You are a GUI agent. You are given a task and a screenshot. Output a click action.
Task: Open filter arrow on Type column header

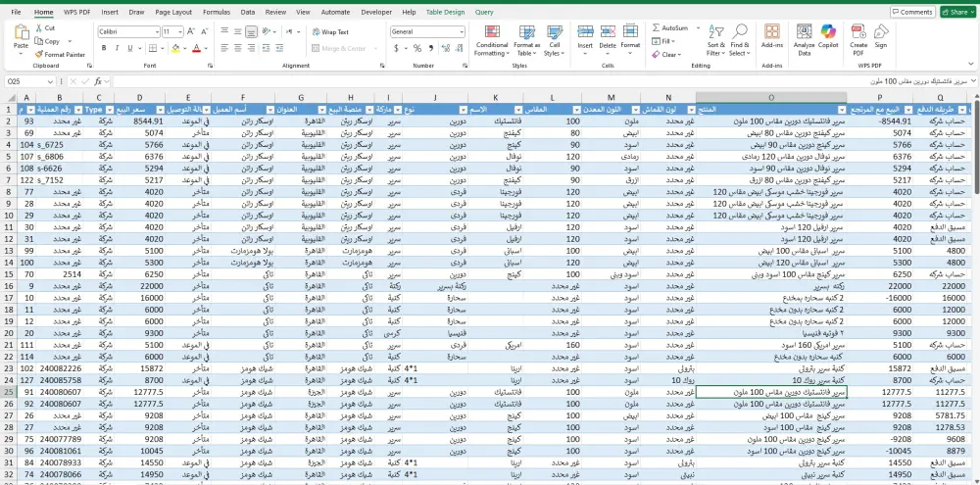pos(109,110)
